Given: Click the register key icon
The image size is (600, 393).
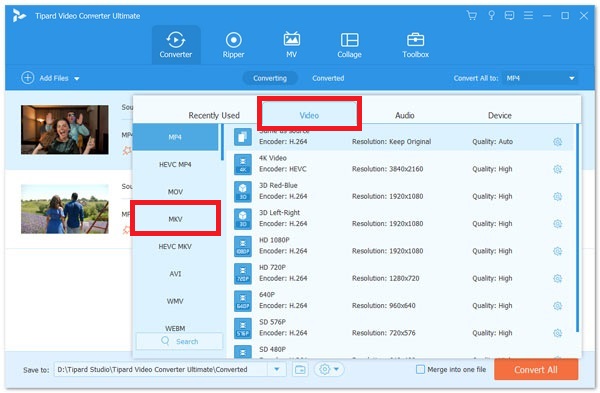Looking at the screenshot, I should (491, 16).
